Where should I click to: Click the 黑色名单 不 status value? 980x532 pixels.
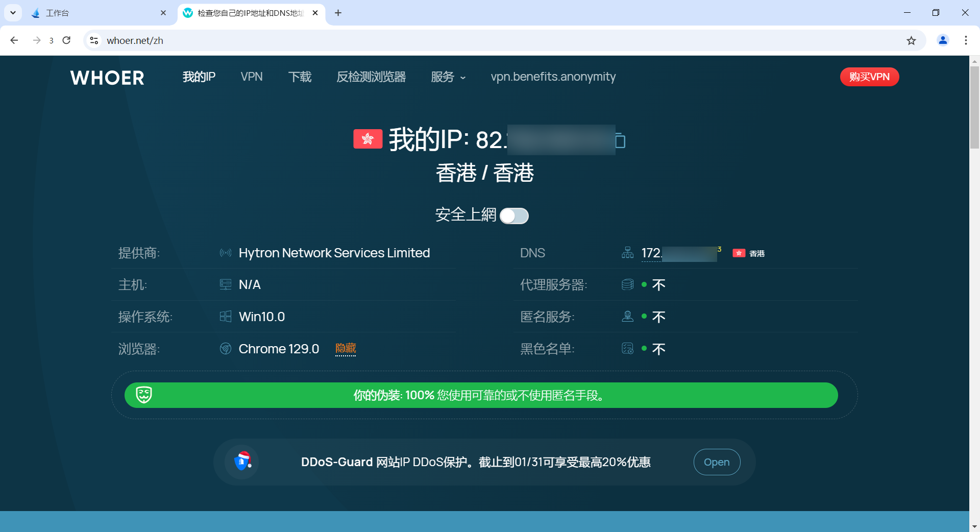coord(658,349)
